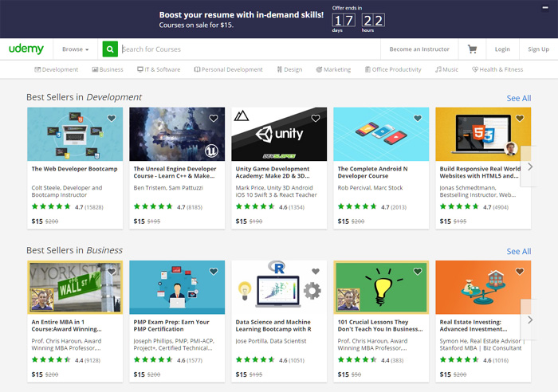Open the Health & Fitness category
The image size is (558, 392).
pyautogui.click(x=497, y=69)
